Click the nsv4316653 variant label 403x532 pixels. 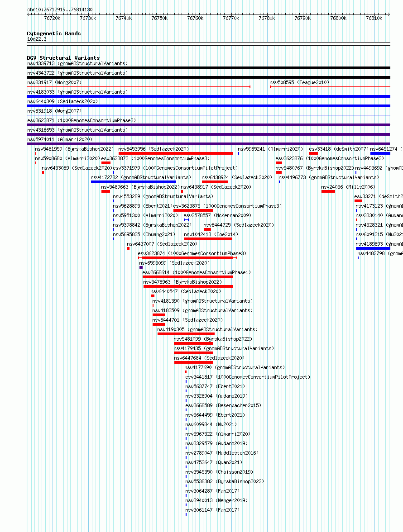[77, 130]
